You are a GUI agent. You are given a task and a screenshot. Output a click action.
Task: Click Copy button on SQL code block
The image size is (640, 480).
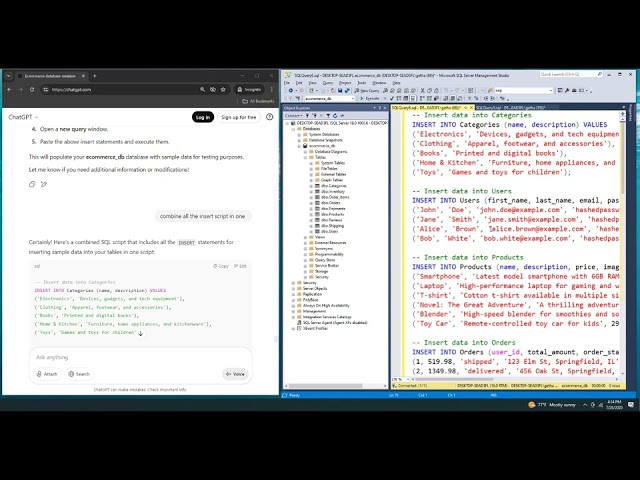(221, 266)
